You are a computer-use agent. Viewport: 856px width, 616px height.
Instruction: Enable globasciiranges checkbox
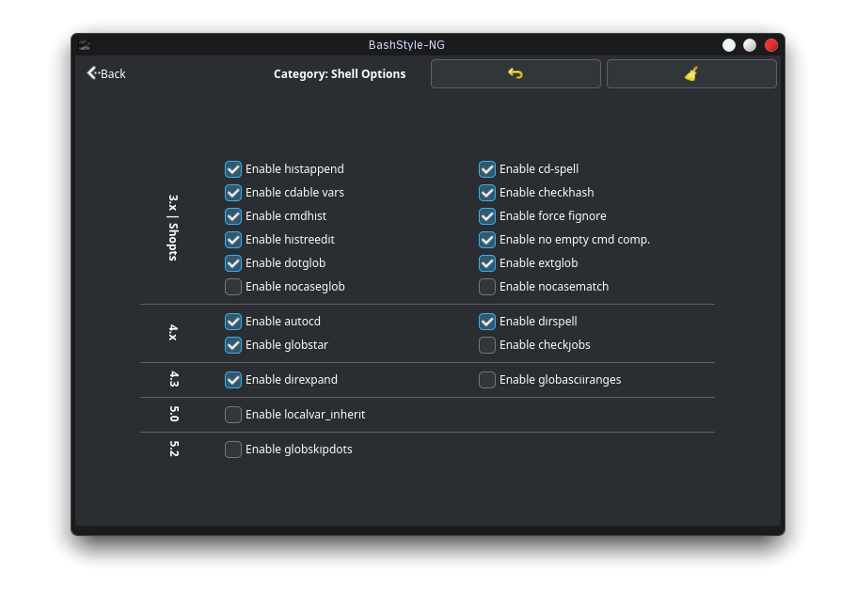tap(487, 380)
